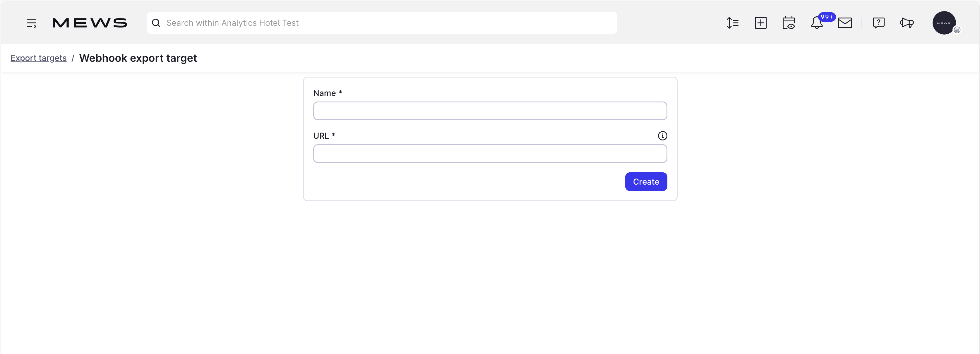Click inside the Name field
Screen dimensions: 980x354
click(490, 111)
